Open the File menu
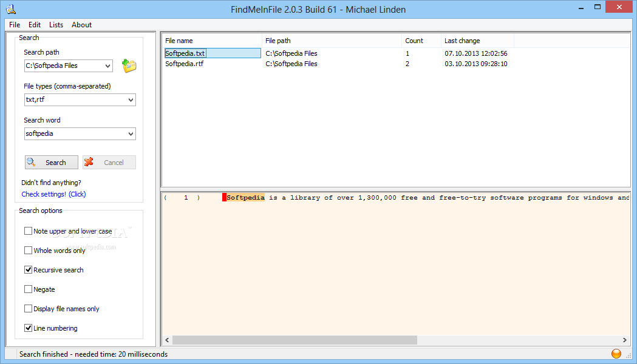Image resolution: width=637 pixels, height=364 pixels. (x=15, y=25)
